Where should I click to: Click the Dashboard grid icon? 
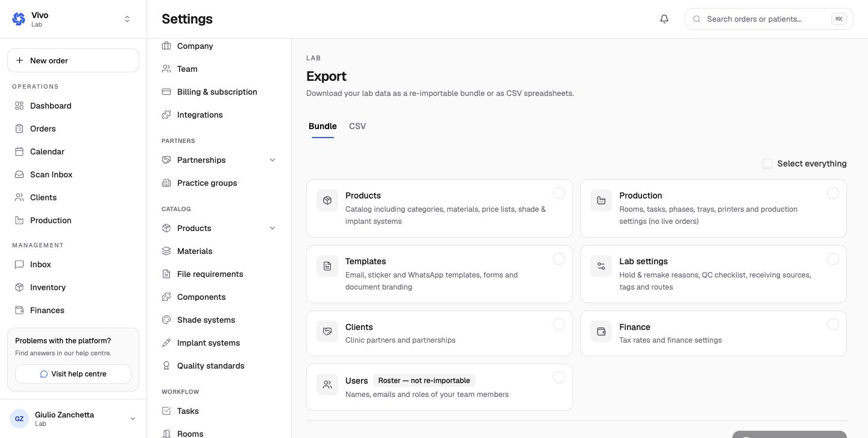[x=19, y=106]
